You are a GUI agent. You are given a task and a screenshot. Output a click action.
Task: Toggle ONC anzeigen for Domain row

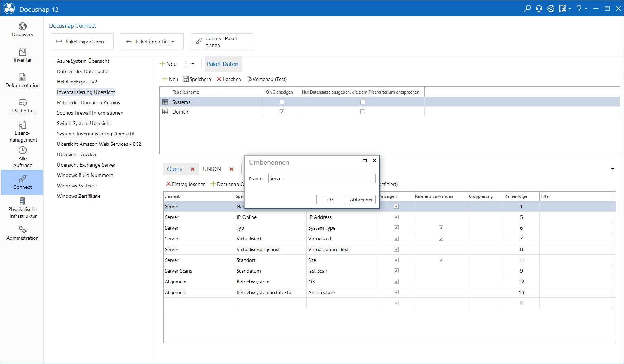point(282,112)
